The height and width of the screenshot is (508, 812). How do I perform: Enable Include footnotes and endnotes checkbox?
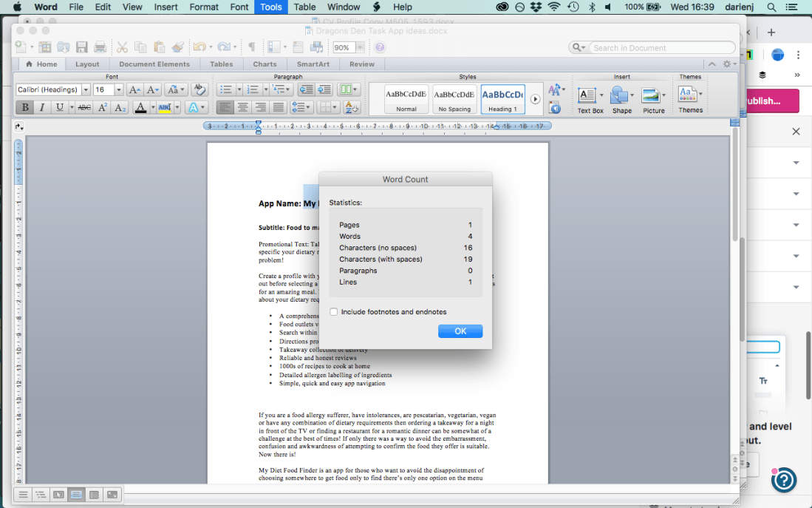pyautogui.click(x=334, y=312)
